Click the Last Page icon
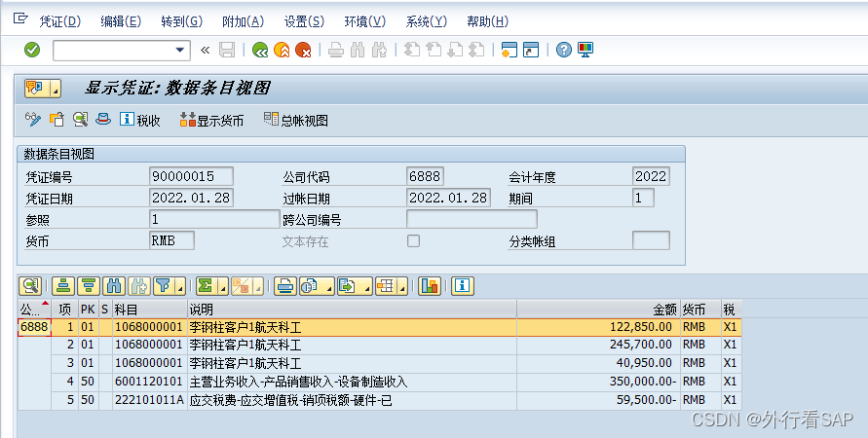 [x=476, y=51]
